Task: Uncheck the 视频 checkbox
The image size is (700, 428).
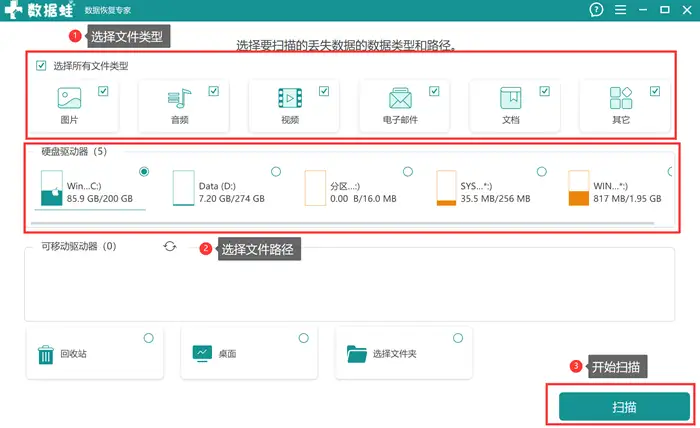Action: (324, 91)
